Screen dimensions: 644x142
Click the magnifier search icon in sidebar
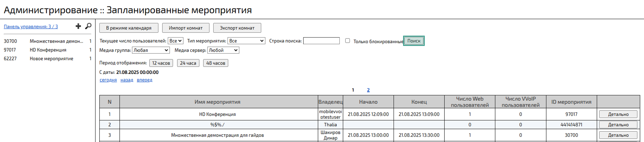coord(88,26)
